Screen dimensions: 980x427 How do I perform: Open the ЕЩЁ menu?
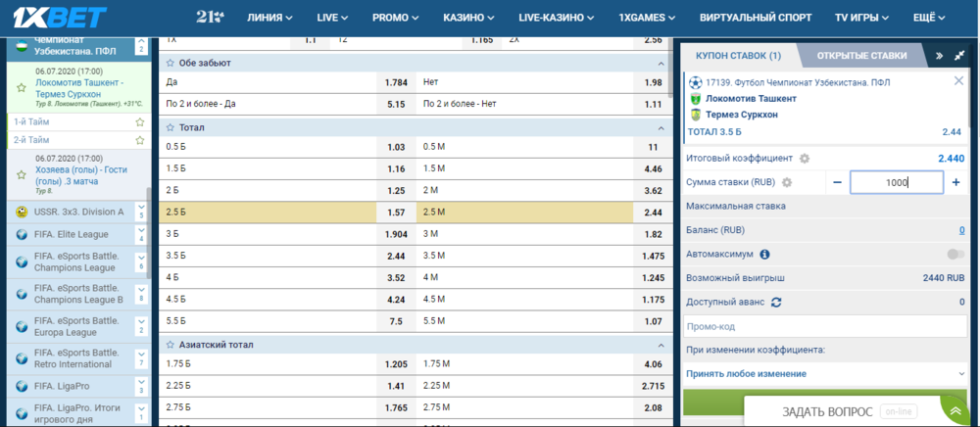(929, 18)
